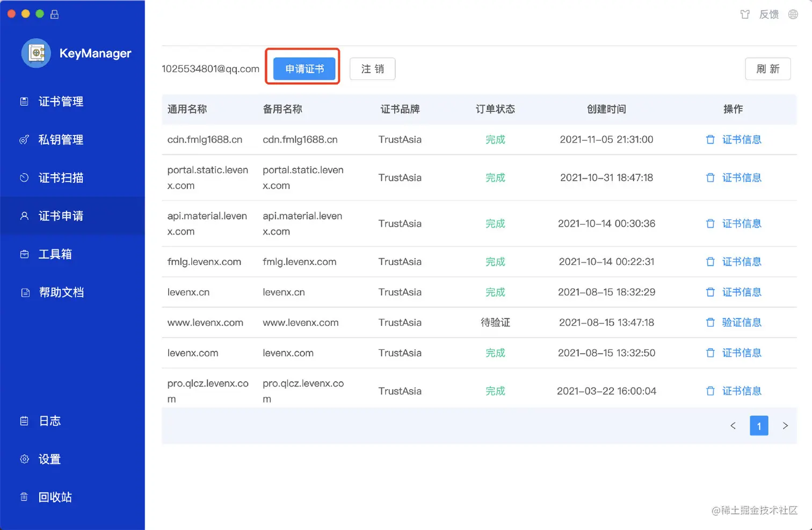Open 回收站 in the sidebar
812x530 pixels.
pyautogui.click(x=73, y=497)
